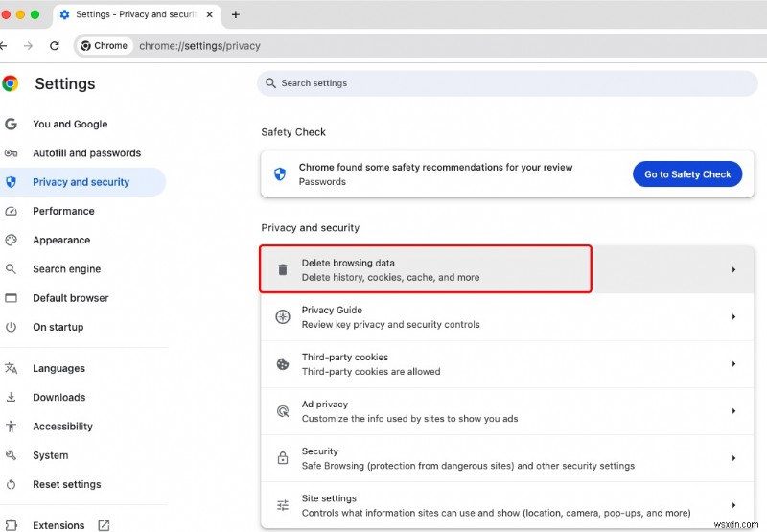The width and height of the screenshot is (767, 532).
Task: Open Reset settings page
Action: click(x=82, y=485)
